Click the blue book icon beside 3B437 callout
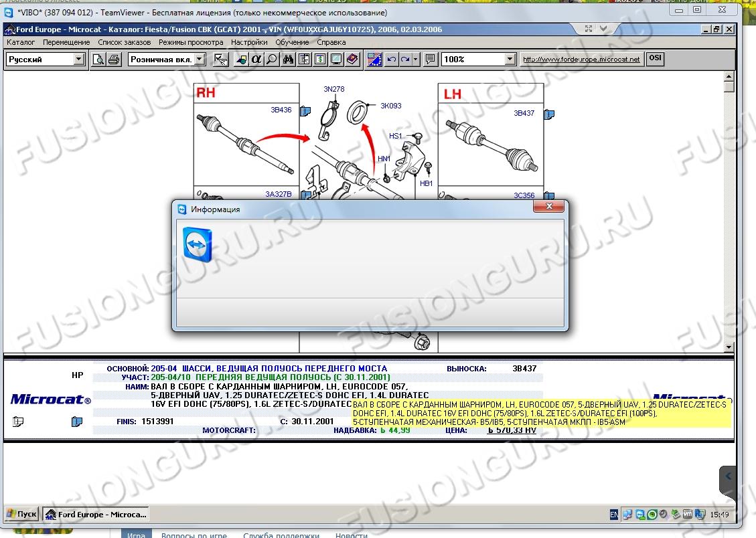756x538 pixels. pyautogui.click(x=548, y=114)
